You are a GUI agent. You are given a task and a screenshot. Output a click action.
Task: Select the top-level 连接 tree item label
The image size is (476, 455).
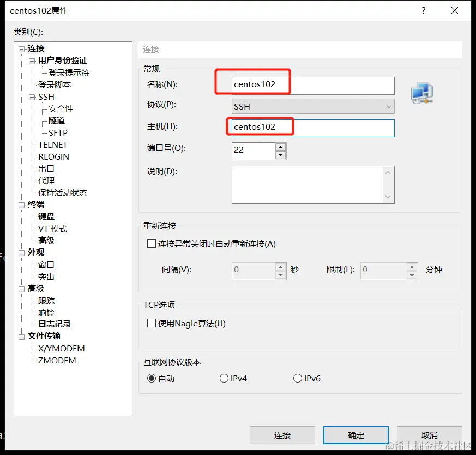pyautogui.click(x=36, y=48)
